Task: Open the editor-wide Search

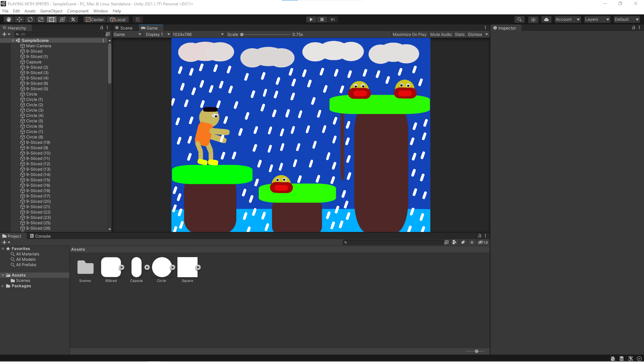Action: [x=519, y=19]
